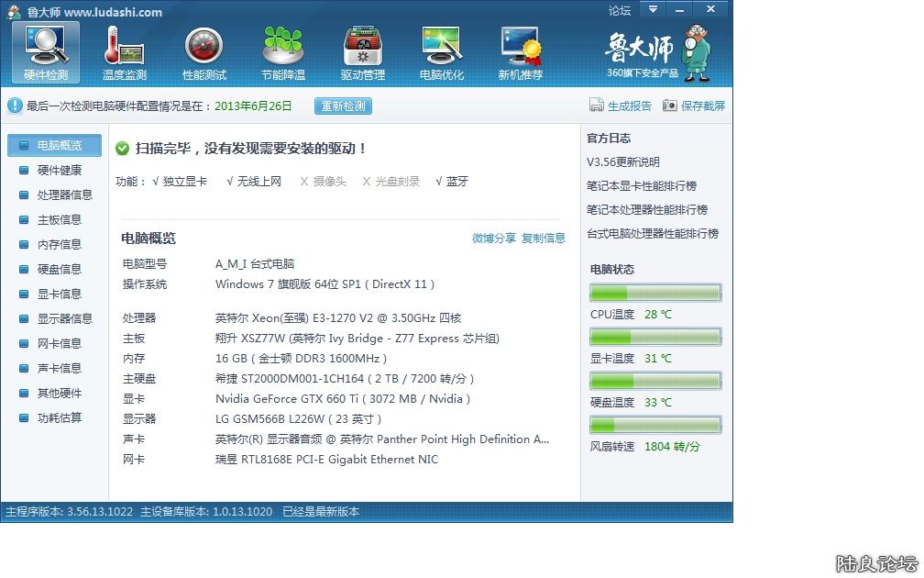
Task: Click the 微博分享 Weibo share link
Action: [x=494, y=238]
